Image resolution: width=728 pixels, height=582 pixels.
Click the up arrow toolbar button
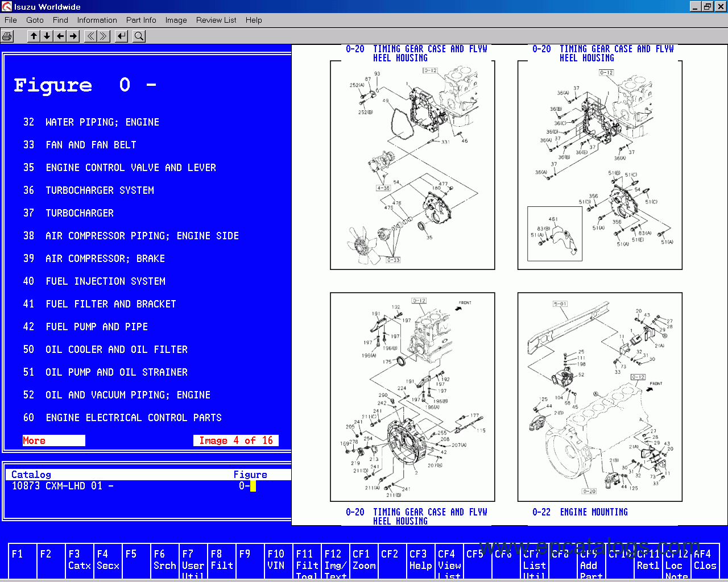[34, 36]
